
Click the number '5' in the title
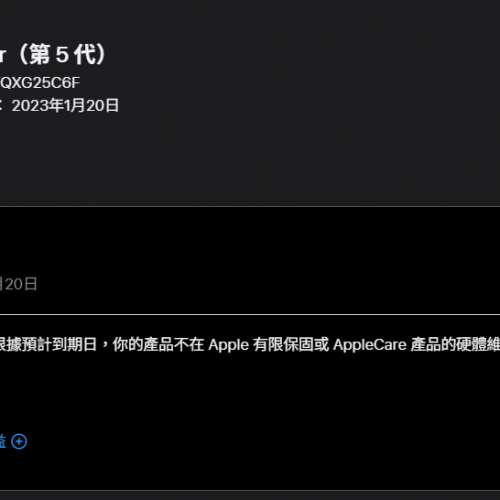pos(62,55)
